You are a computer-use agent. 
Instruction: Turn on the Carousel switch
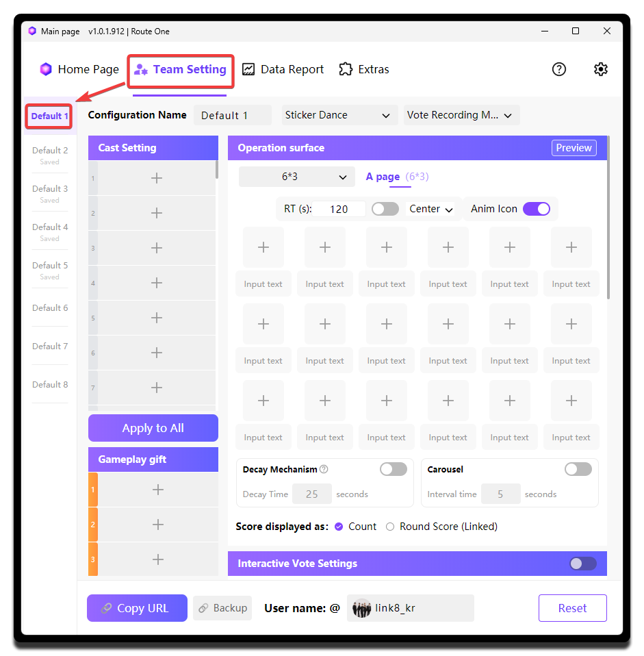click(578, 469)
